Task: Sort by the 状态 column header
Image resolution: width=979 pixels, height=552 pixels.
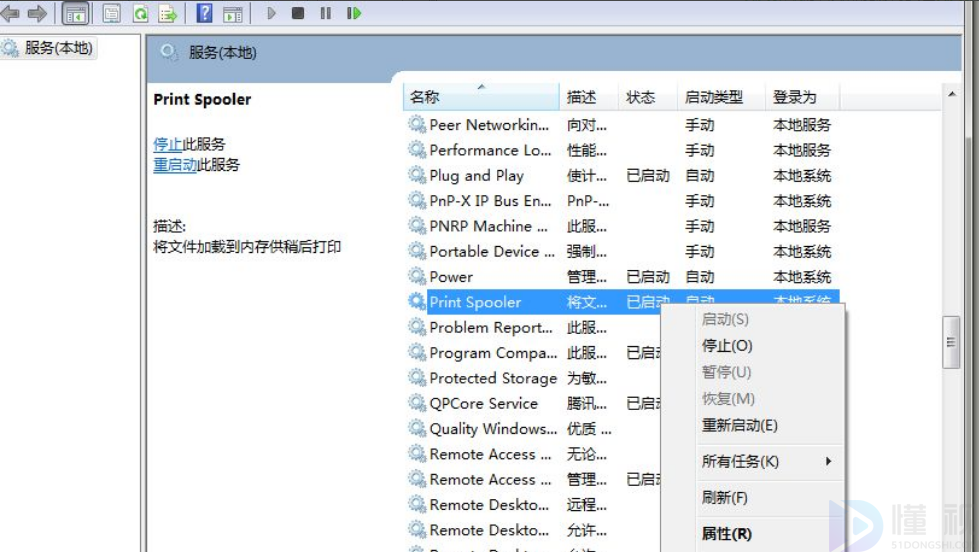Action: pyautogui.click(x=648, y=97)
